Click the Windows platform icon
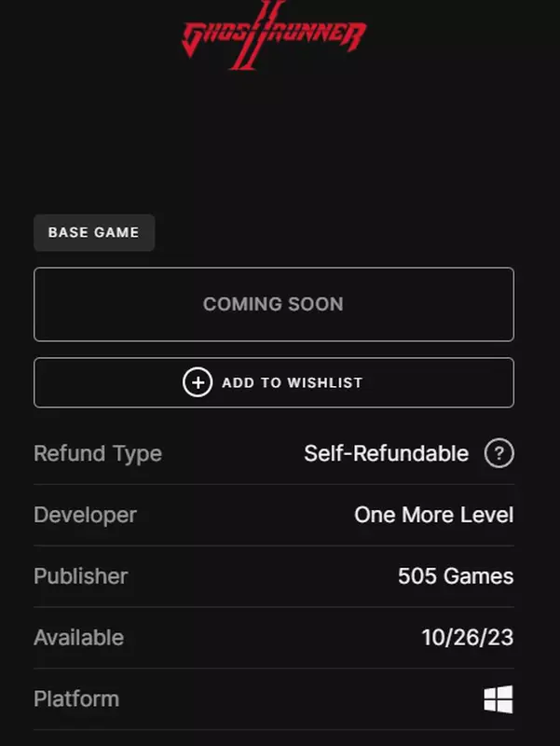 (x=499, y=699)
